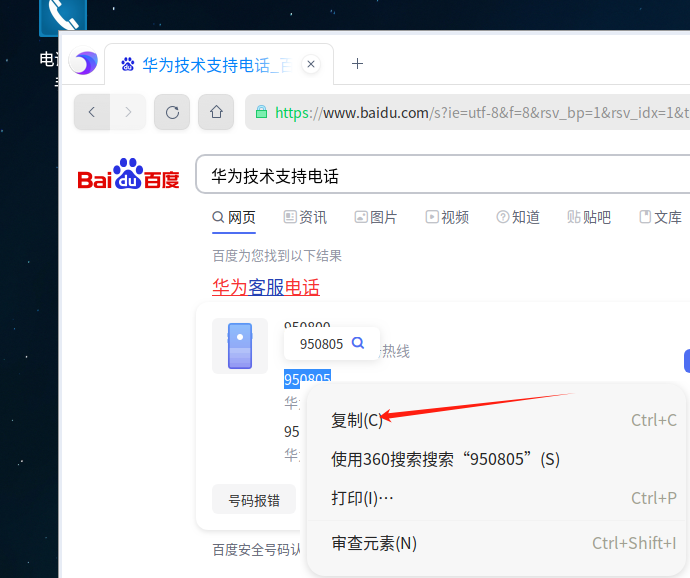Open the 华为客服电话 result link

[266, 287]
